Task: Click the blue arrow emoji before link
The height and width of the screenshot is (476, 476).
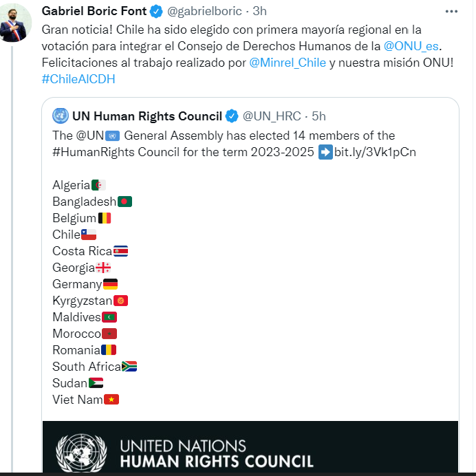Action: (326, 152)
